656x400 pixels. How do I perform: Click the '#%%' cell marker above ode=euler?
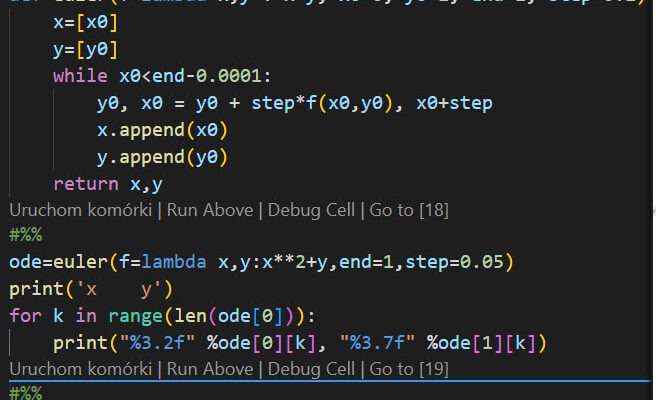[25, 236]
